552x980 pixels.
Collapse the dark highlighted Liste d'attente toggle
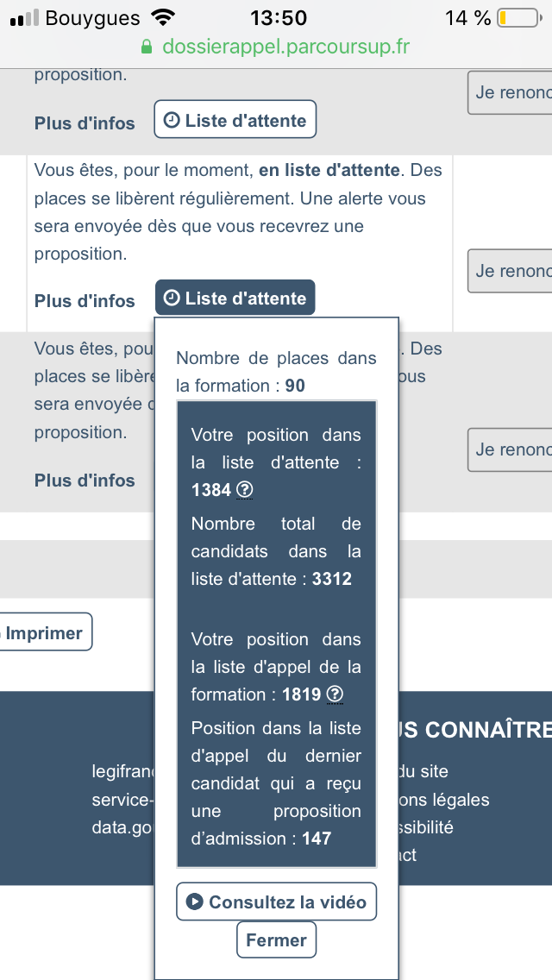point(235,298)
